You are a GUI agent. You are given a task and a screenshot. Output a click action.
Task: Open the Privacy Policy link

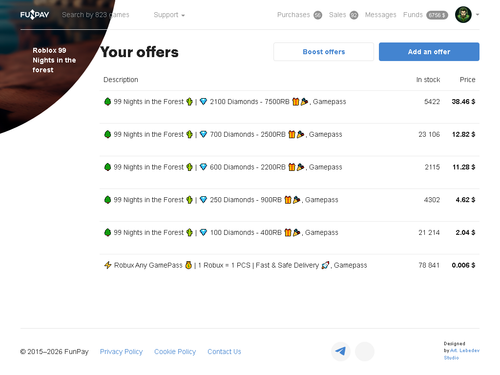tap(121, 351)
